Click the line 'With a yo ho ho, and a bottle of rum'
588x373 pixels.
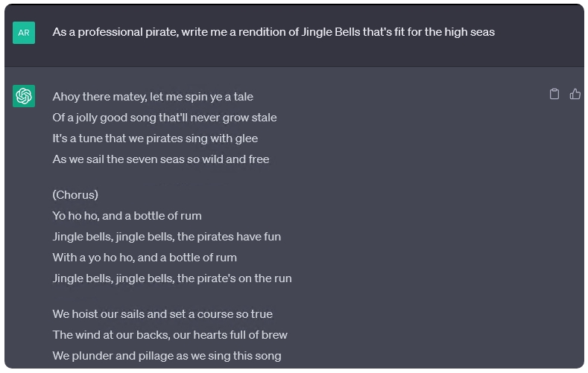[145, 258]
